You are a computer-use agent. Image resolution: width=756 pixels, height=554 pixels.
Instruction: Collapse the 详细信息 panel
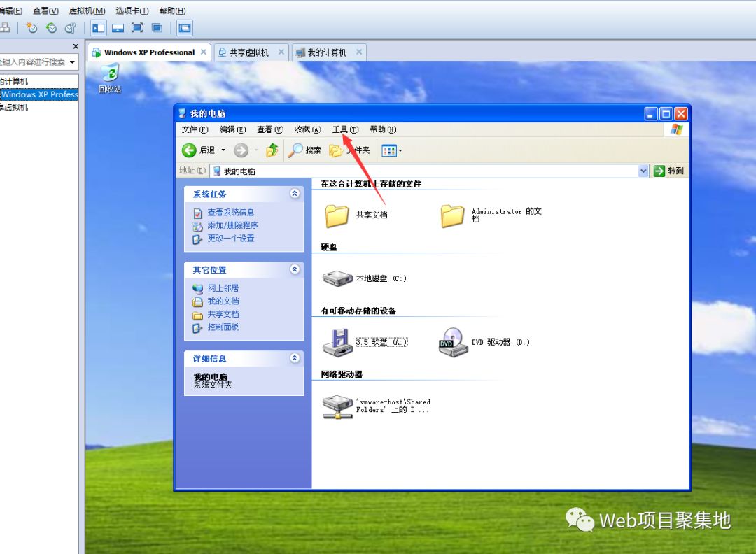click(295, 358)
